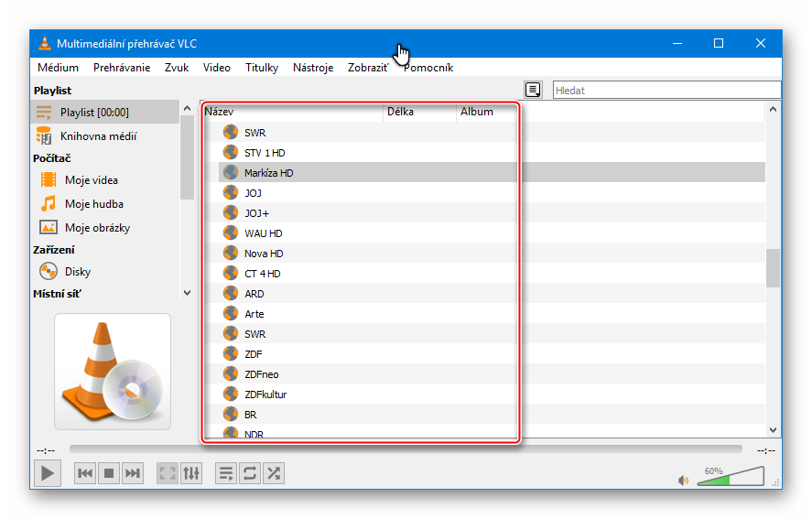The width and height of the screenshot is (812, 519).
Task: Open the Disky devices item
Action: pos(77,272)
